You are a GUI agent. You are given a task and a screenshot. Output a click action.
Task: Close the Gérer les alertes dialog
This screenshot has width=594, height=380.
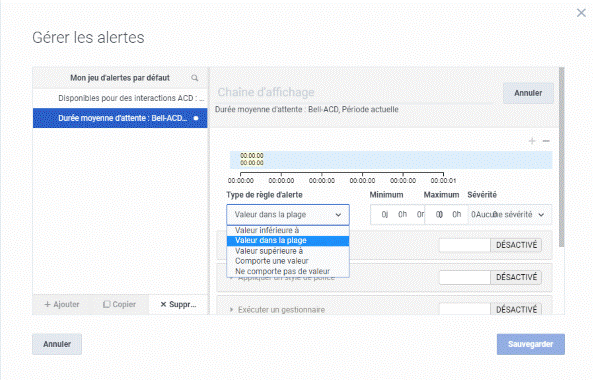[x=581, y=13]
